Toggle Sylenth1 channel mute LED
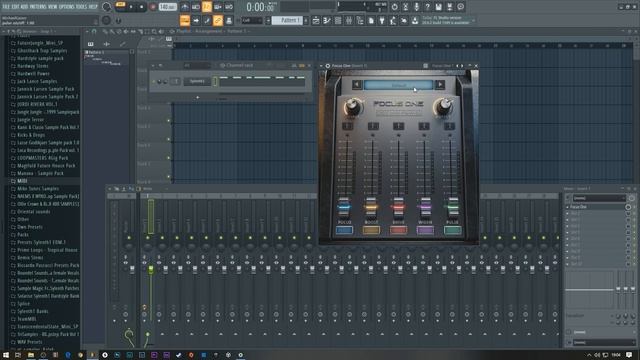 coord(154,82)
